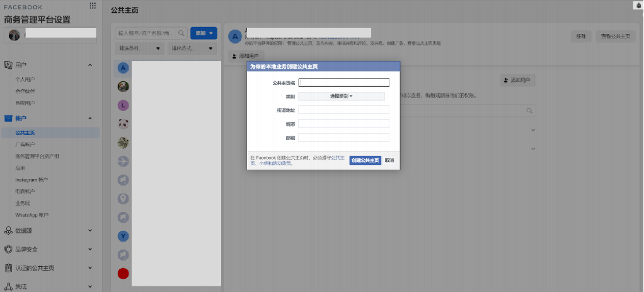The width and height of the screenshot is (644, 292).
Task: Select the red circle page avatar
Action: click(124, 274)
